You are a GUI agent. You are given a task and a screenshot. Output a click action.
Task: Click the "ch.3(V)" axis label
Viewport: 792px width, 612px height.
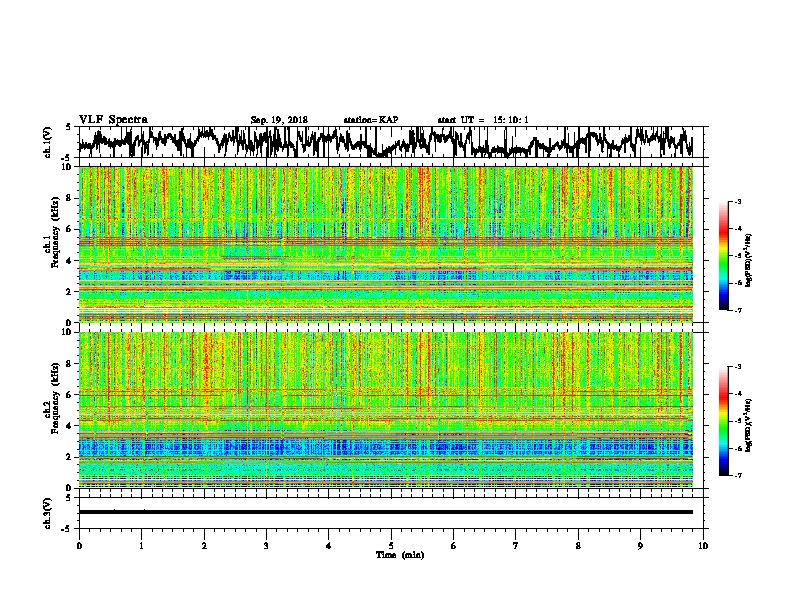[x=47, y=513]
